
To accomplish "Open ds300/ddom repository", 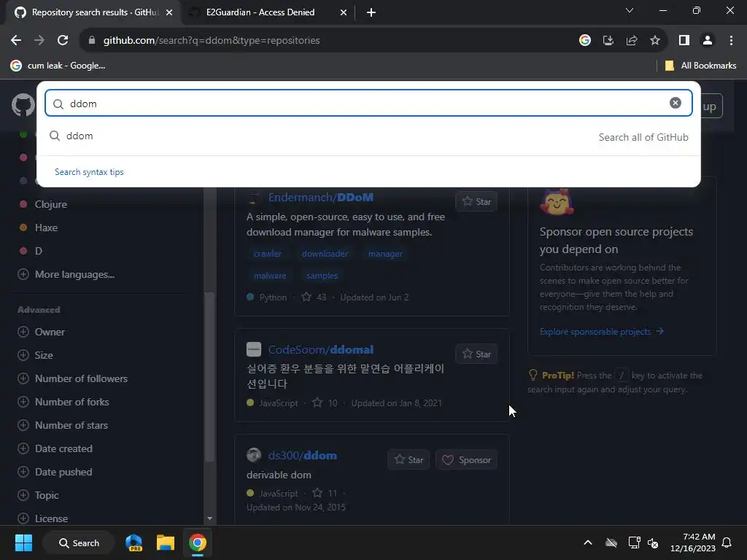I will pos(303,455).
